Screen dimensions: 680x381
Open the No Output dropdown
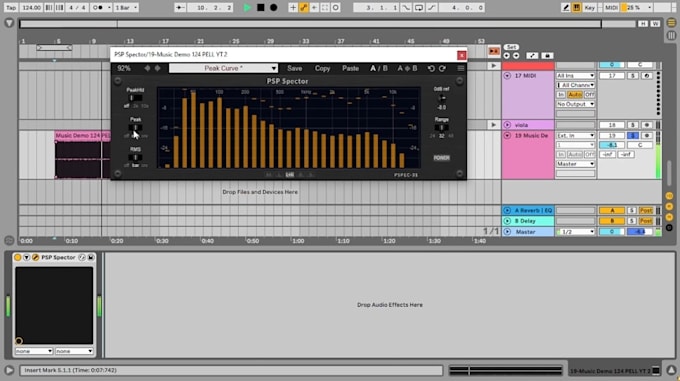pyautogui.click(x=575, y=104)
